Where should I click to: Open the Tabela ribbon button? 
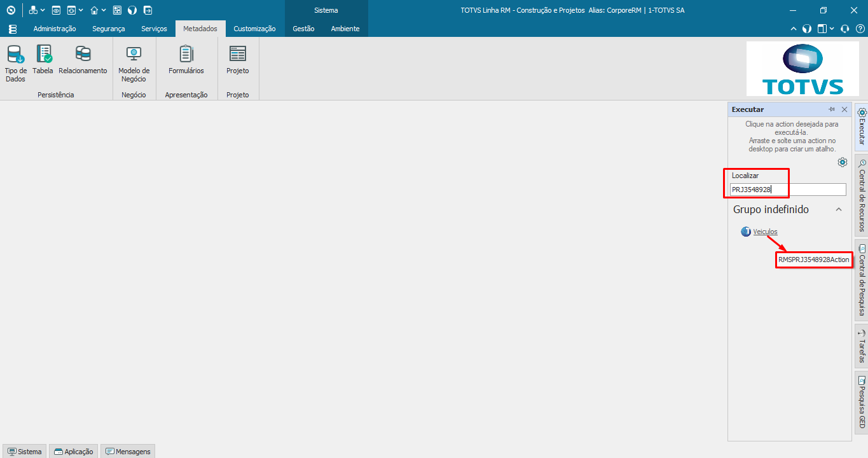(43, 60)
